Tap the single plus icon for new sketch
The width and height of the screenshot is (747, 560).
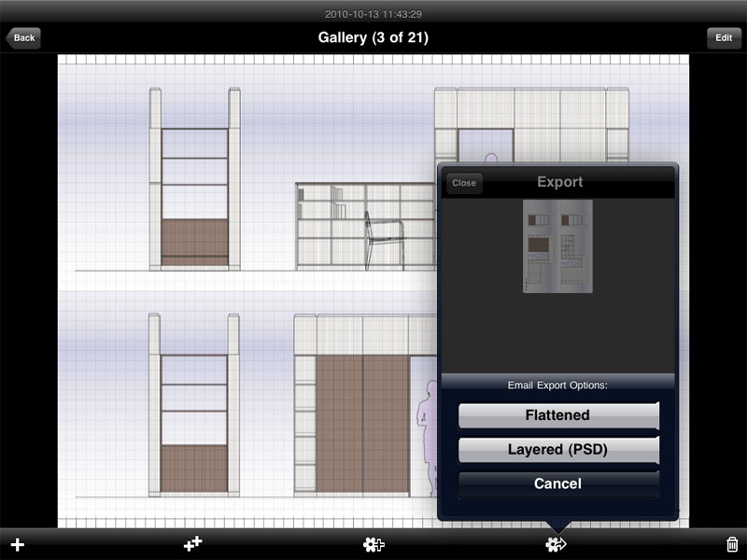tap(17, 544)
